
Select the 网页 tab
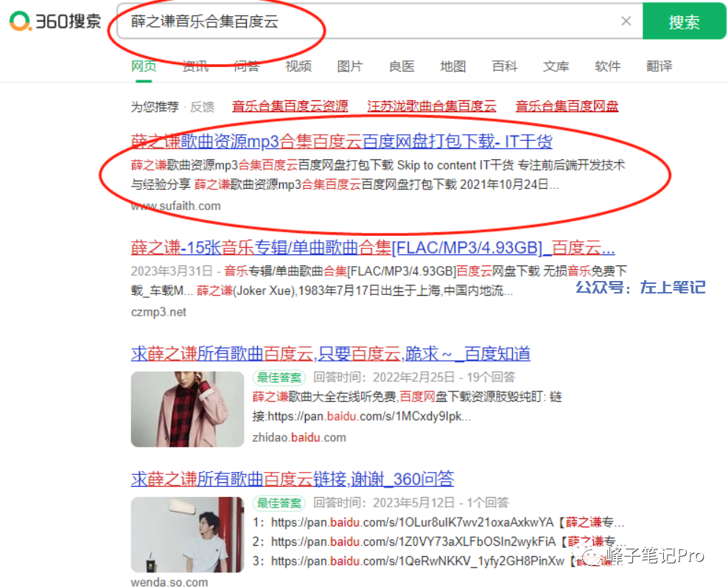click(144, 66)
